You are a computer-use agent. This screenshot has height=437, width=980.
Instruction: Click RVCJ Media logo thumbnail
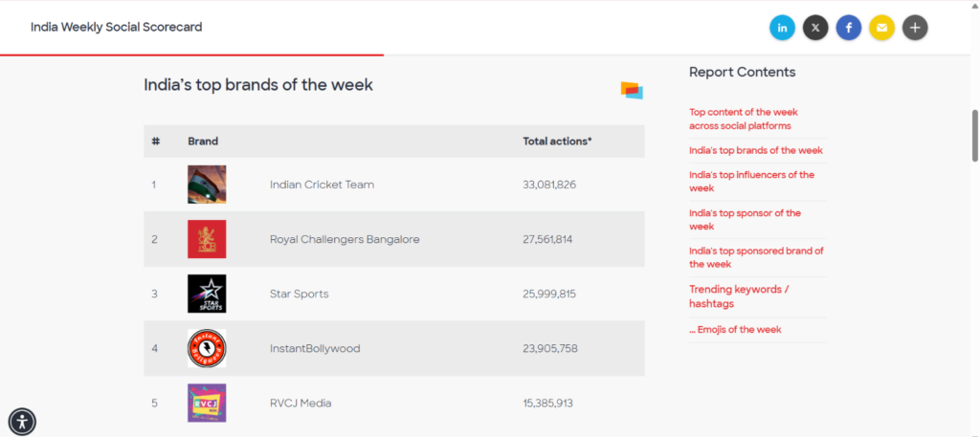[207, 403]
